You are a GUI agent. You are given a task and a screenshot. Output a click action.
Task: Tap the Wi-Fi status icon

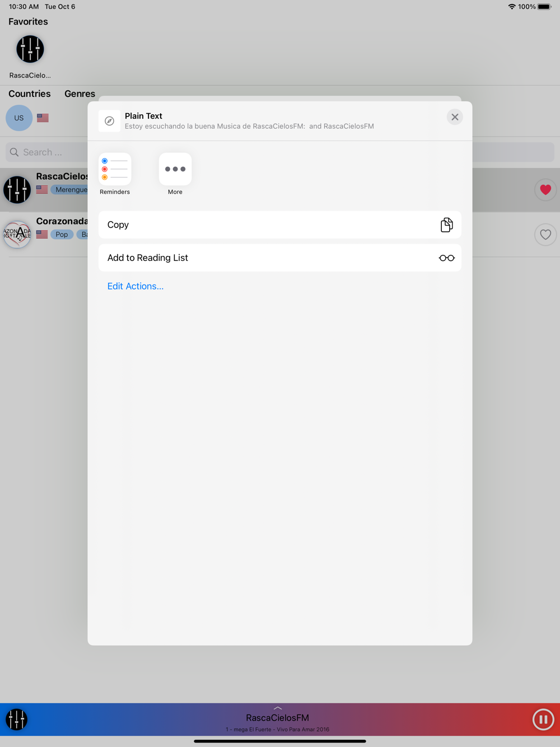(512, 7)
